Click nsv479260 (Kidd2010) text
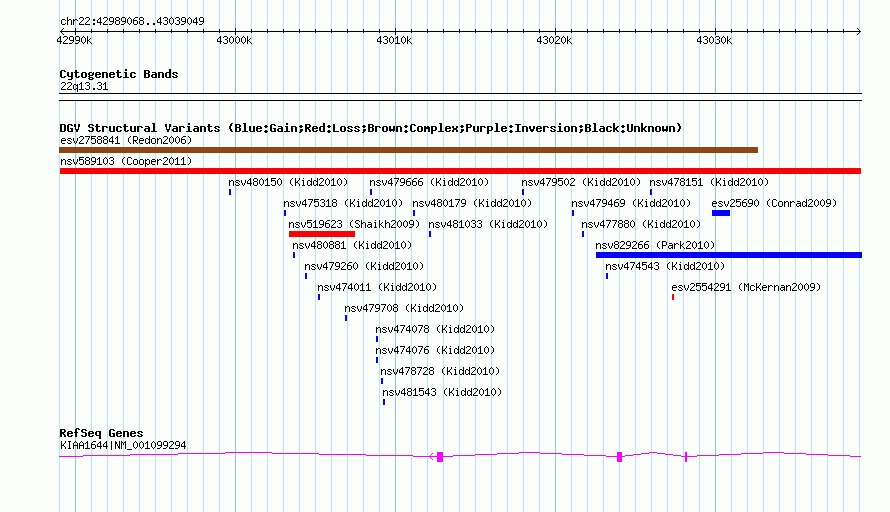890x512 pixels. 364,266
